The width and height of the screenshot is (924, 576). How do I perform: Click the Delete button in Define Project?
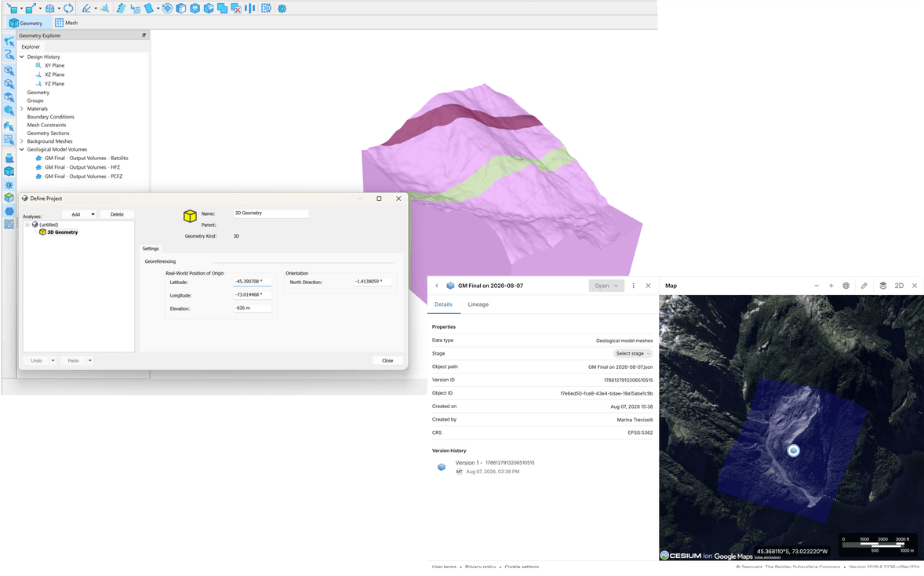117,214
